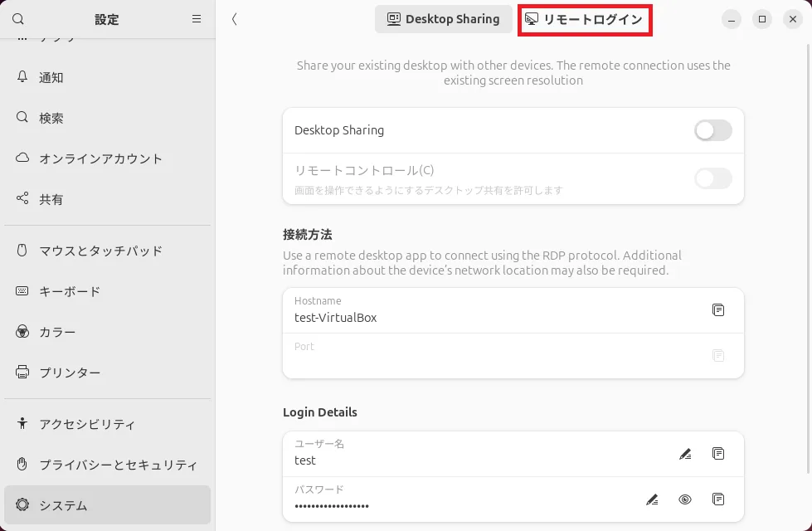Copy the Hostname test-VirtualBox to clipboard

[718, 310]
